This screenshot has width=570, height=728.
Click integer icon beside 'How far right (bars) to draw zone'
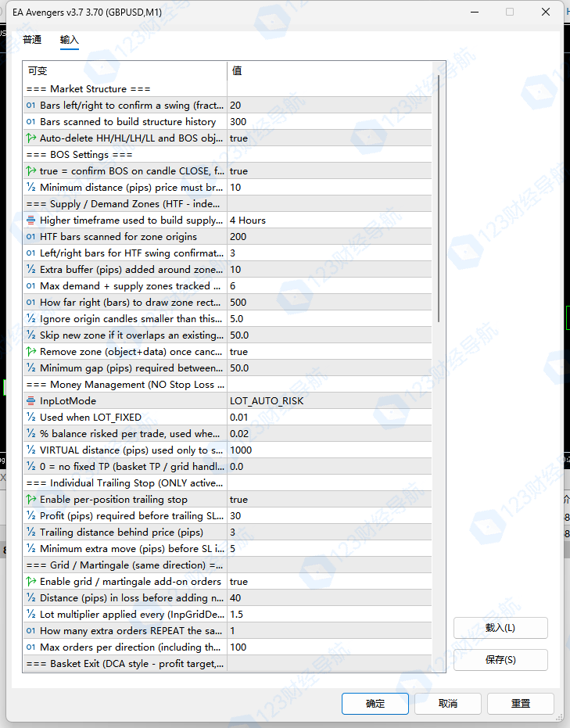(x=30, y=303)
